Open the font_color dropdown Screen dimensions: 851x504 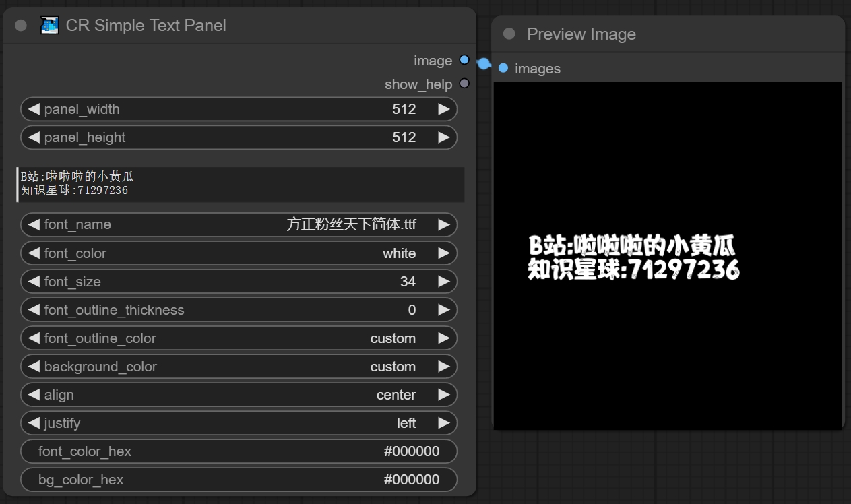coord(239,253)
